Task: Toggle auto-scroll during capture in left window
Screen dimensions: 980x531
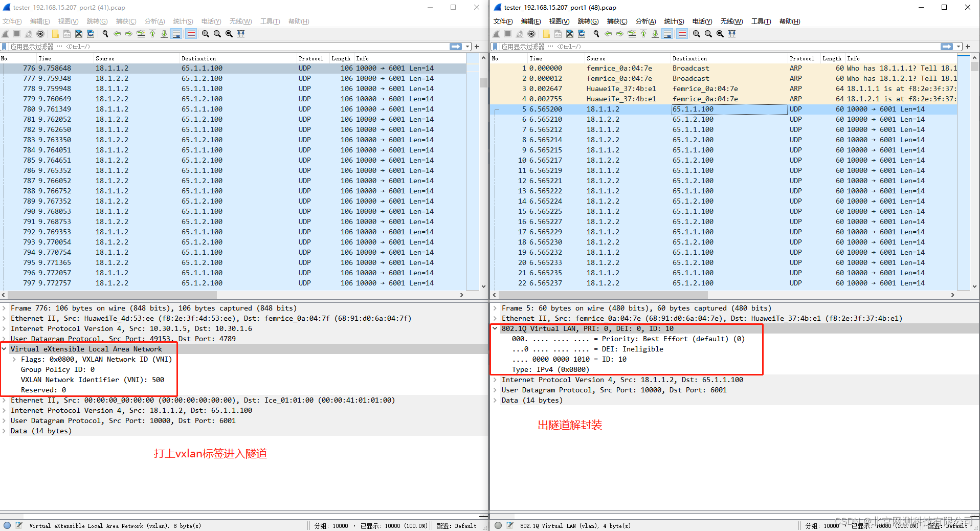Action: (176, 34)
